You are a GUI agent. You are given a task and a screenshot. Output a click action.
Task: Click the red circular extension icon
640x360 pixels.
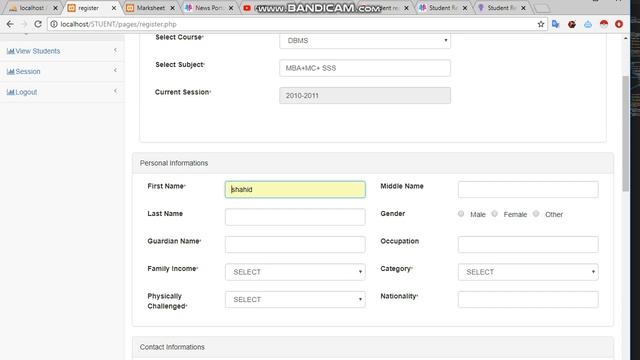(619, 24)
